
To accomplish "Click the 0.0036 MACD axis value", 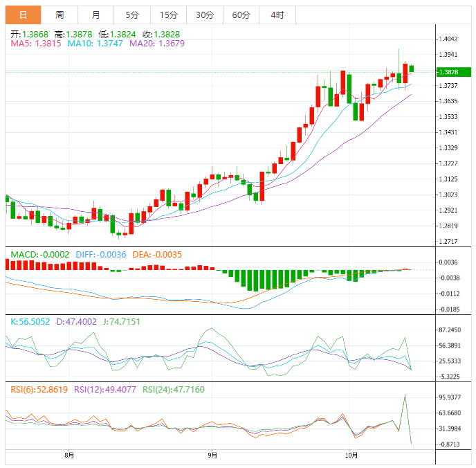I will tap(448, 262).
